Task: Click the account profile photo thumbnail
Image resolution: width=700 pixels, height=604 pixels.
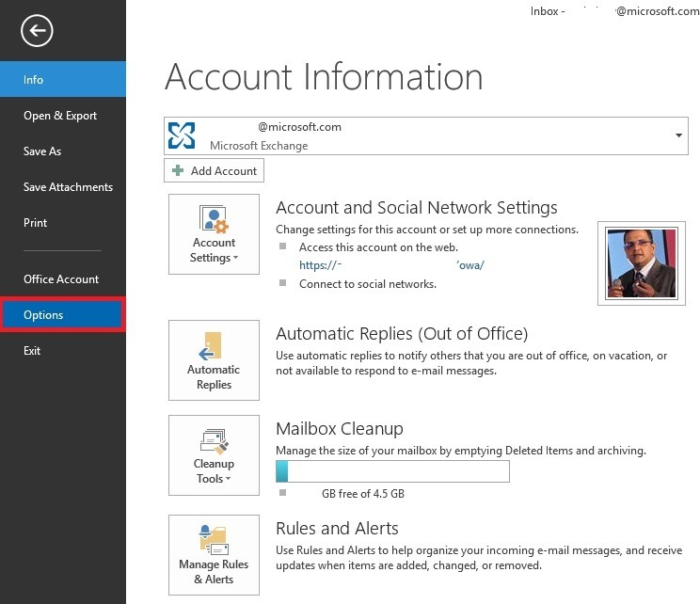Action: tap(641, 262)
